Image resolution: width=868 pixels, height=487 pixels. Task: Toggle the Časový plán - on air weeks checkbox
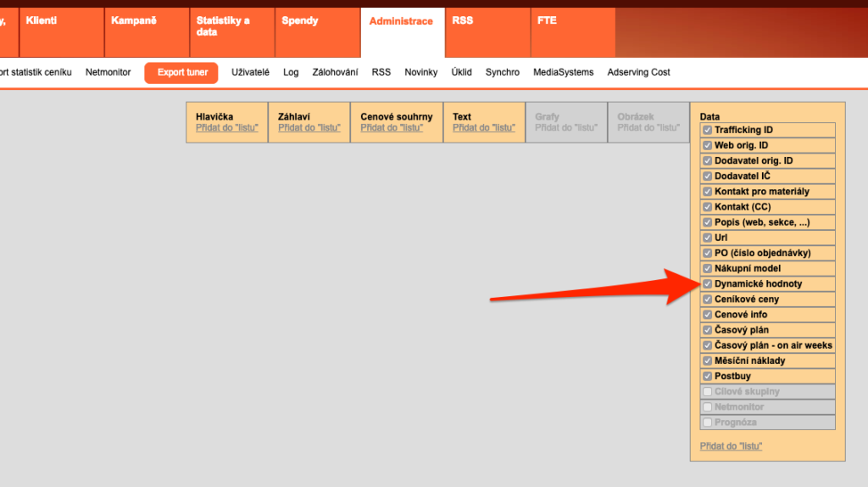pyautogui.click(x=707, y=346)
